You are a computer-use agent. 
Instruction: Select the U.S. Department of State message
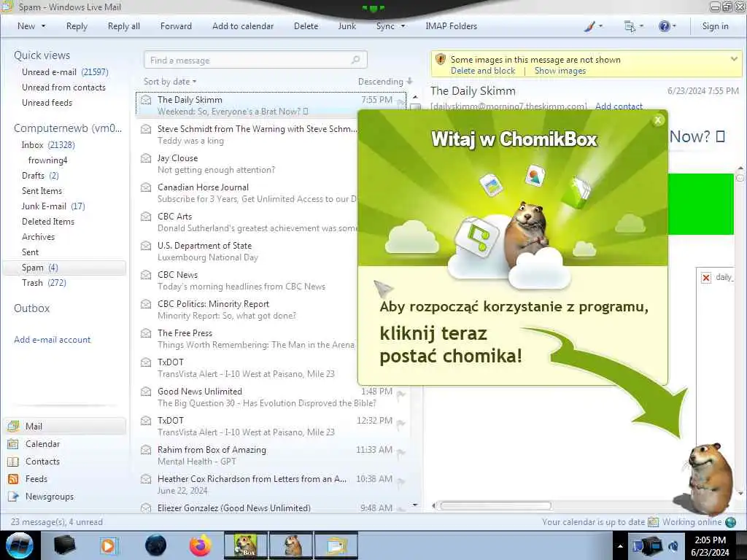coord(247,252)
